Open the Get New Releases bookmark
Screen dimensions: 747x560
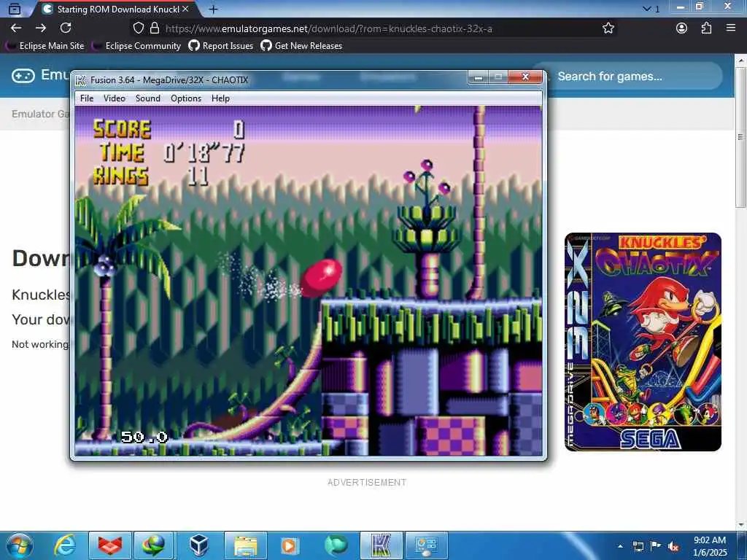tap(301, 46)
